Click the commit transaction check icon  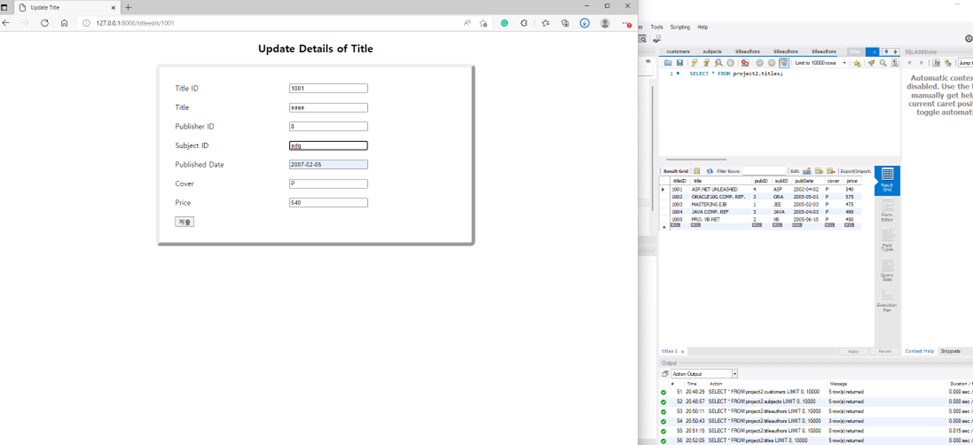pyautogui.click(x=760, y=63)
